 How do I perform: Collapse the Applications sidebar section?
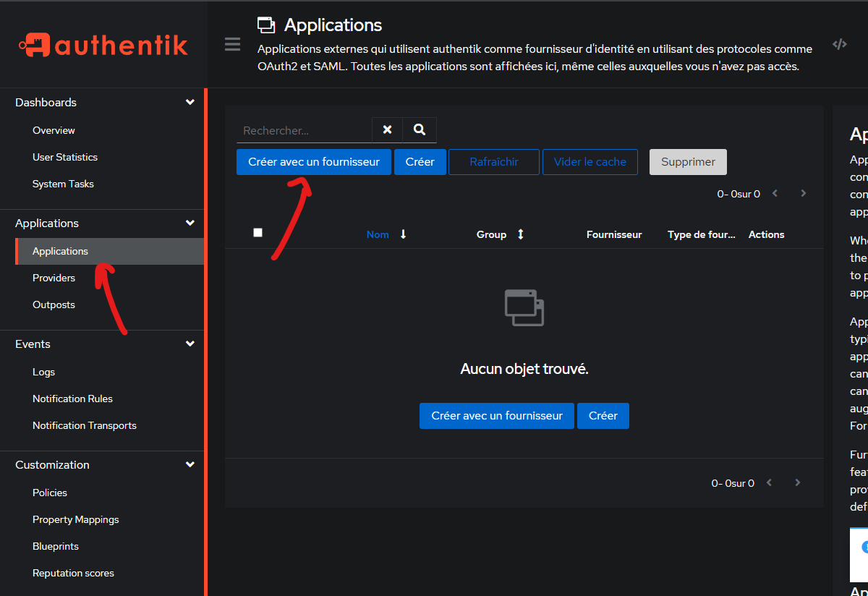(190, 223)
